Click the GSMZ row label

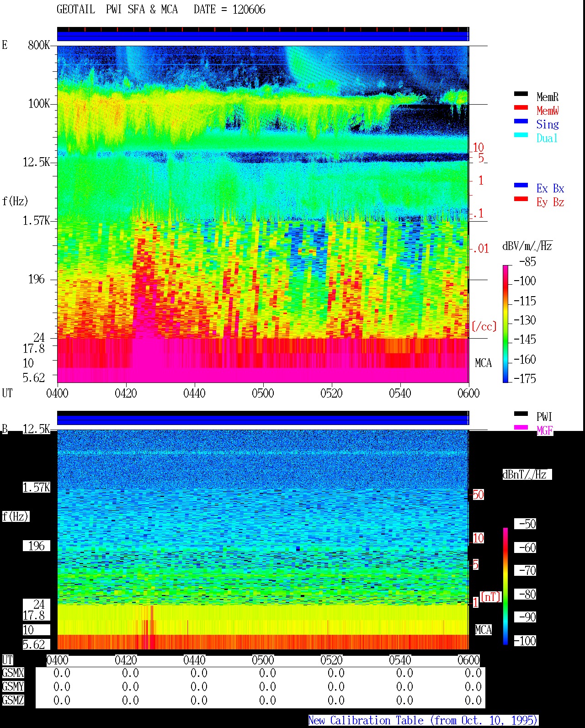coord(13,700)
